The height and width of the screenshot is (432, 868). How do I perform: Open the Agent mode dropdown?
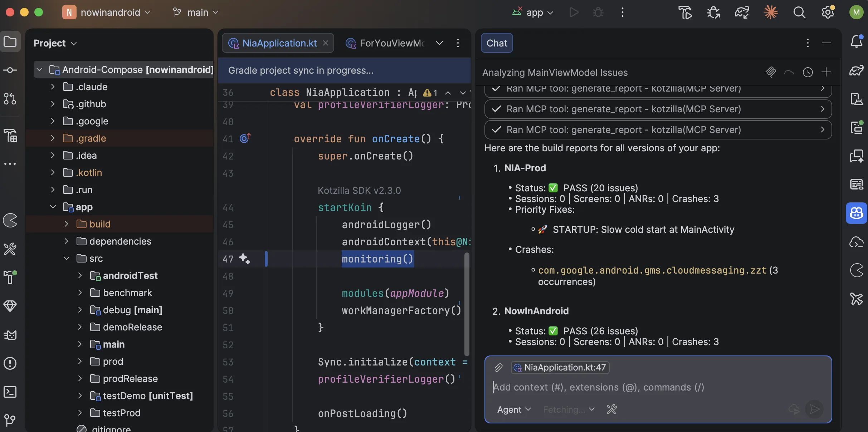point(514,409)
